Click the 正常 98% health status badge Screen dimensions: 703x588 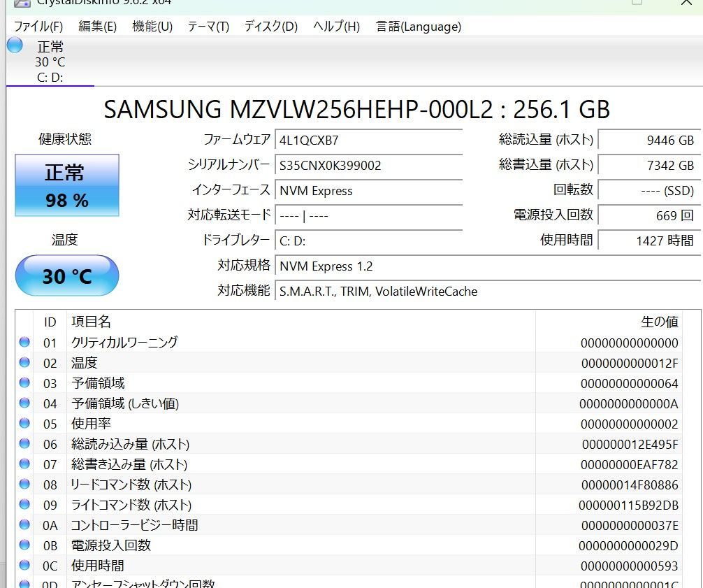[66, 185]
